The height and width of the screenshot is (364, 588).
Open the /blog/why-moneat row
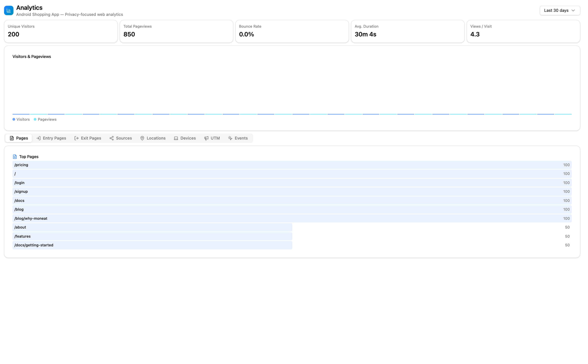pos(292,218)
